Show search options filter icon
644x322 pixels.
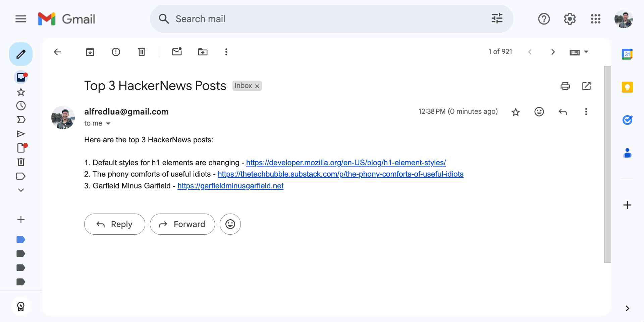[497, 18]
